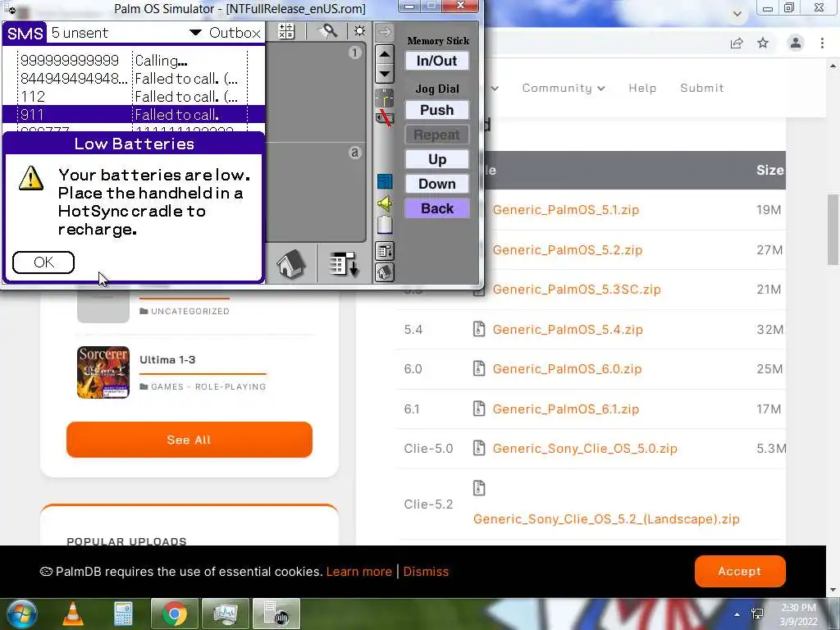Open Ultima 1-3 thumbnail image
Viewport: 840px width, 630px height.
point(103,372)
